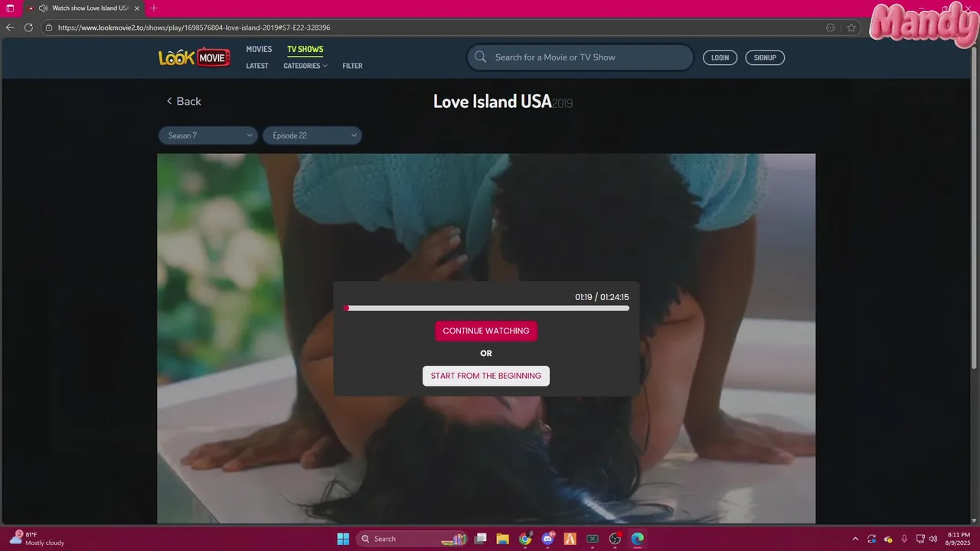View site information lock icon
The height and width of the screenshot is (551, 980).
point(49,28)
